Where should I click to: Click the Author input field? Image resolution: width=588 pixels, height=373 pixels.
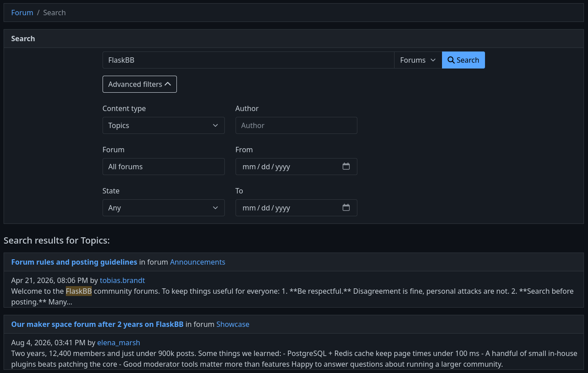point(296,125)
